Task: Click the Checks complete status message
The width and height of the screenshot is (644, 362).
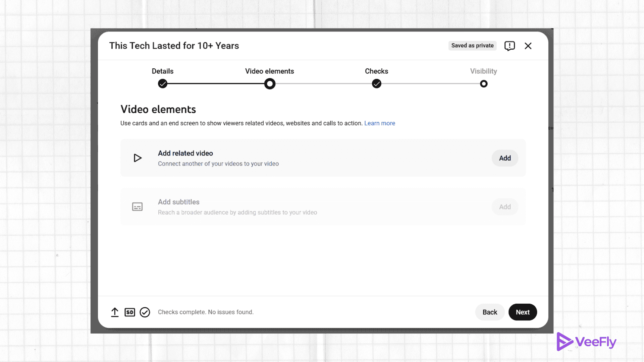Action: 206,312
